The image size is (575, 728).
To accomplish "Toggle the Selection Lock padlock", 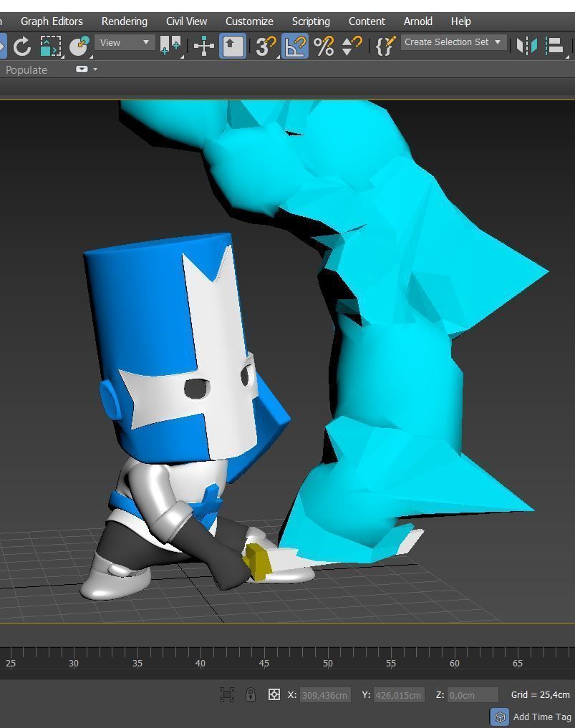I will (x=251, y=694).
